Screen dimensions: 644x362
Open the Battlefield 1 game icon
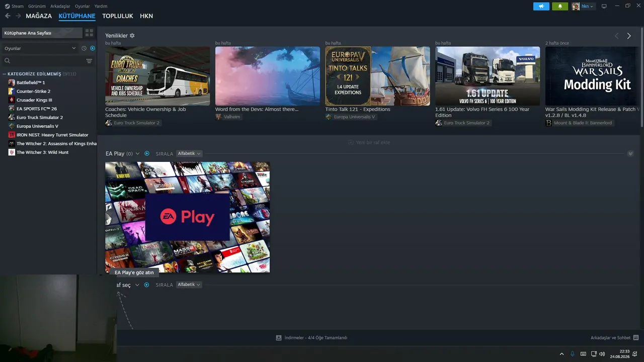click(x=12, y=82)
